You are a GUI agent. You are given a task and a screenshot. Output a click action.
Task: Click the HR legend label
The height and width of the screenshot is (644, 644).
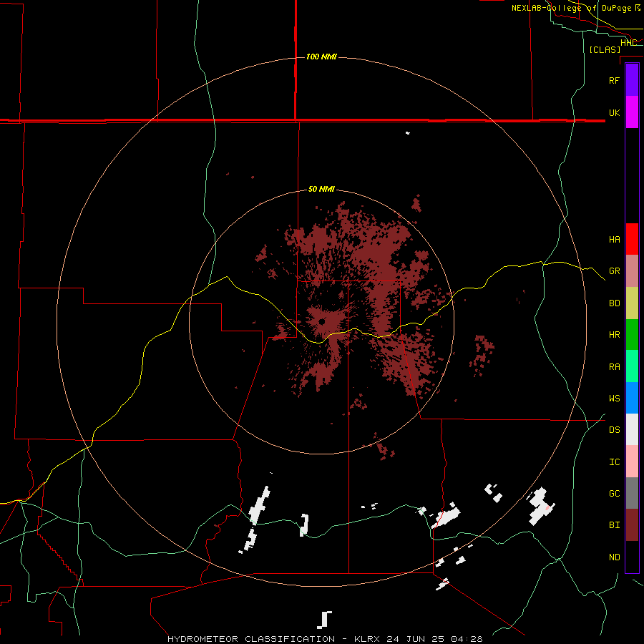614,335
